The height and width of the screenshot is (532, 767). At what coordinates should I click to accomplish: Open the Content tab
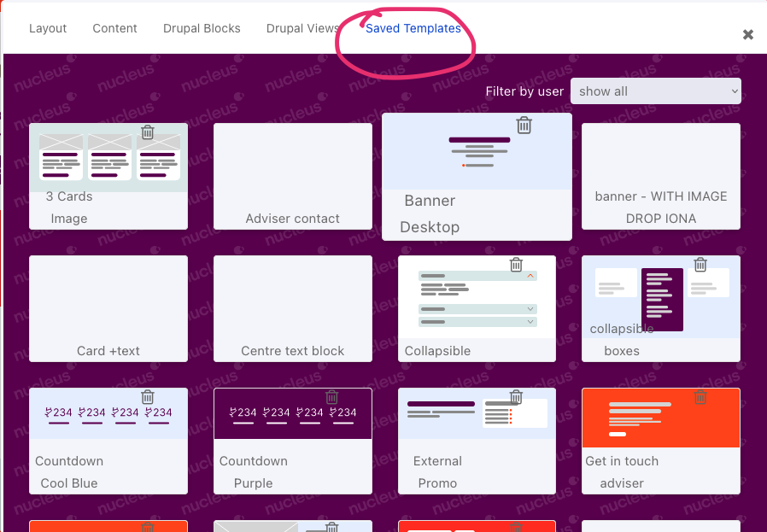coord(115,28)
